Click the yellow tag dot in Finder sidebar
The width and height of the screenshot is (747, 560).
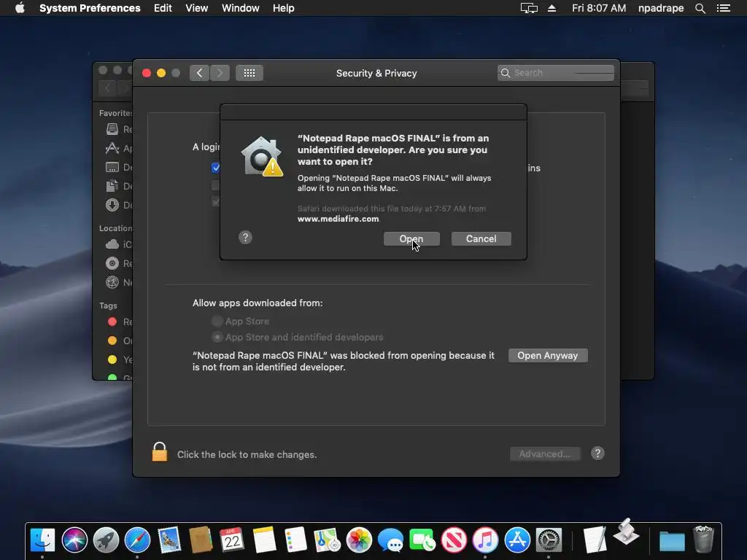112,359
